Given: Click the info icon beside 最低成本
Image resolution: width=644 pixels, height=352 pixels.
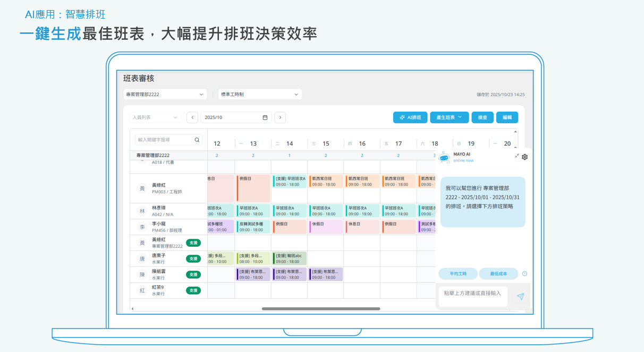Looking at the screenshot, I should 524,273.
